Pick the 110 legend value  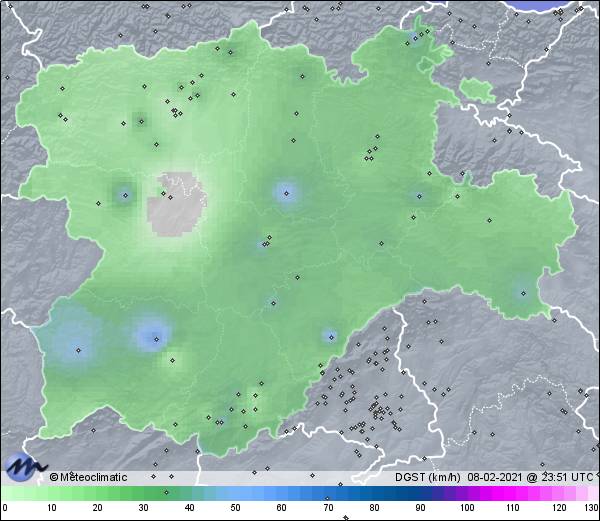click(x=513, y=508)
